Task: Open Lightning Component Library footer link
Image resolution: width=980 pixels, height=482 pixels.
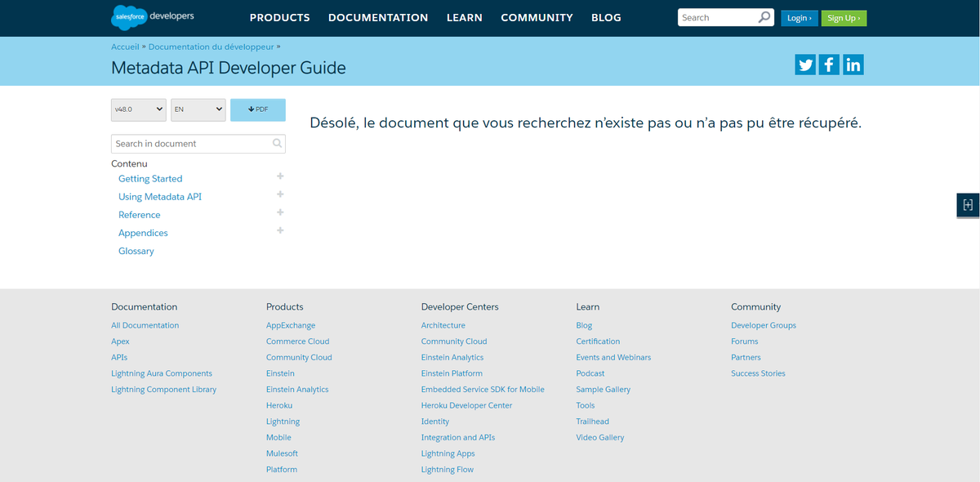Action: click(164, 390)
